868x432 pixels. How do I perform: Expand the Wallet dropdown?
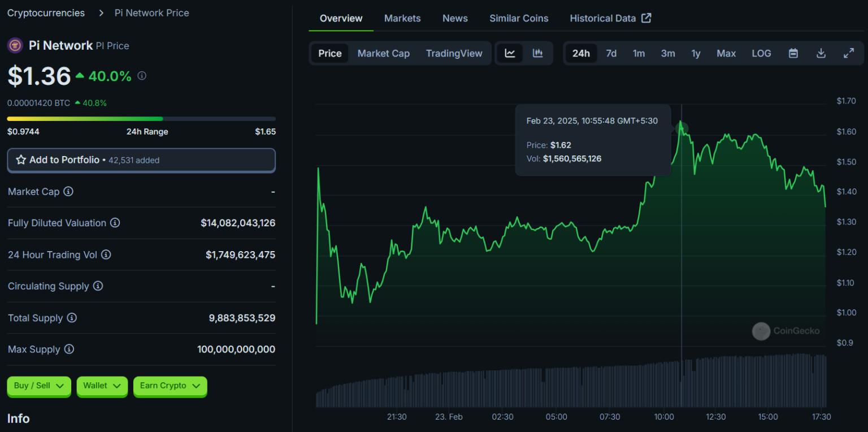click(102, 386)
